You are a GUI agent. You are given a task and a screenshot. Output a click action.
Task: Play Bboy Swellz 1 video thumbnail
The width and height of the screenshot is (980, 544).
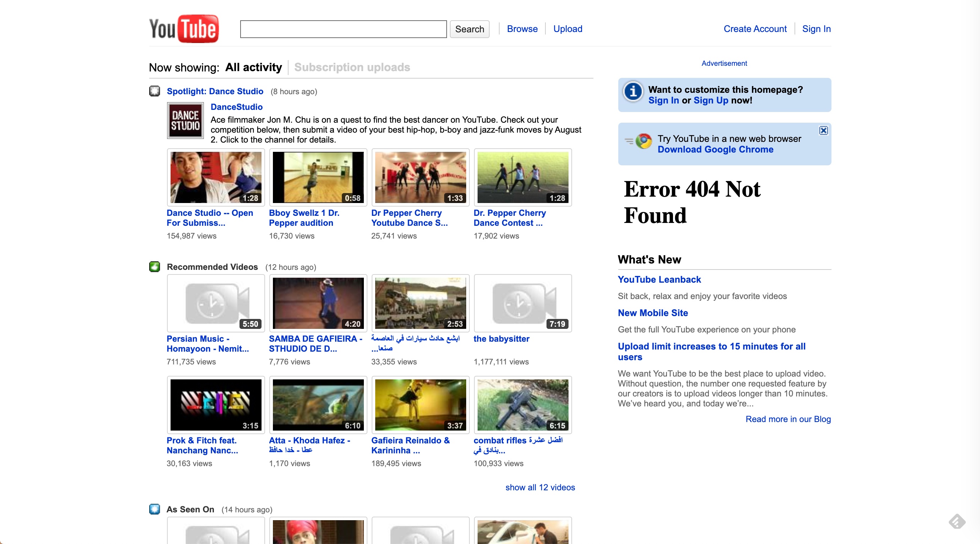pyautogui.click(x=318, y=177)
